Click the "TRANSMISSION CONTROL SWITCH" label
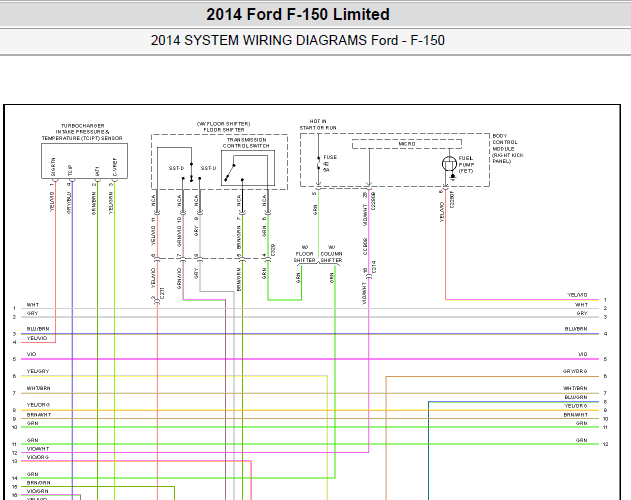The image size is (631, 500). 246,143
